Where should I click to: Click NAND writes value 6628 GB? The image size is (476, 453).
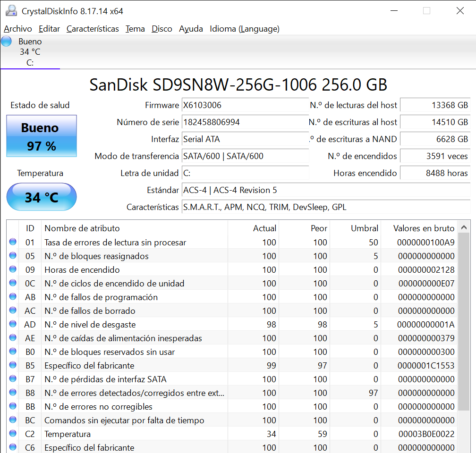click(x=435, y=139)
